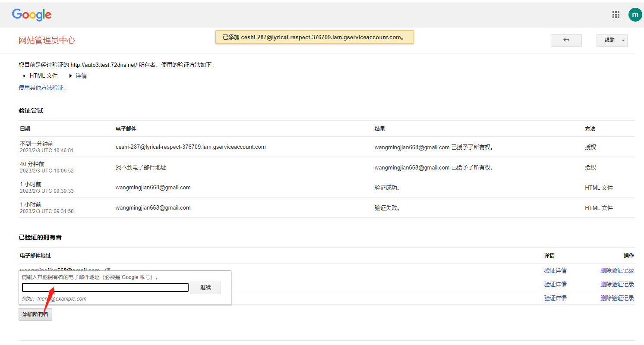Select the 验证失败。 result cell
644x345 pixels.
tap(387, 208)
